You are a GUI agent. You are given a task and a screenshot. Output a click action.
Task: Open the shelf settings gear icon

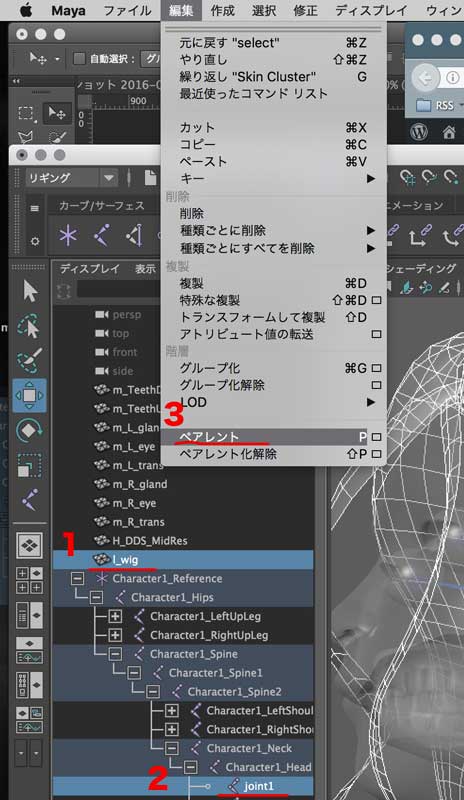click(x=35, y=241)
